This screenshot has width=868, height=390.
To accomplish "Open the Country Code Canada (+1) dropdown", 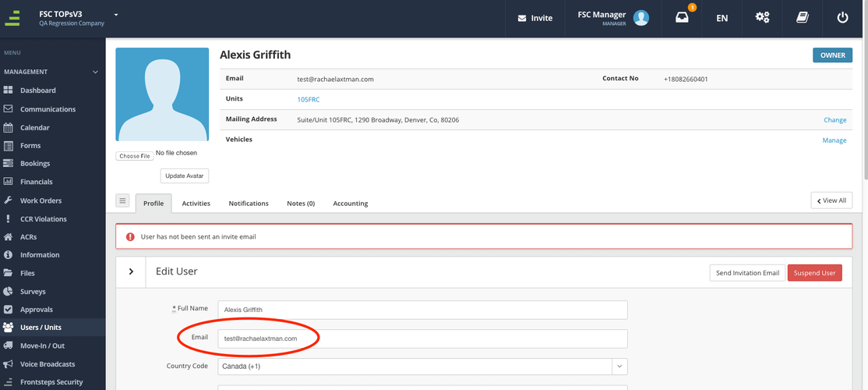I will pos(422,366).
